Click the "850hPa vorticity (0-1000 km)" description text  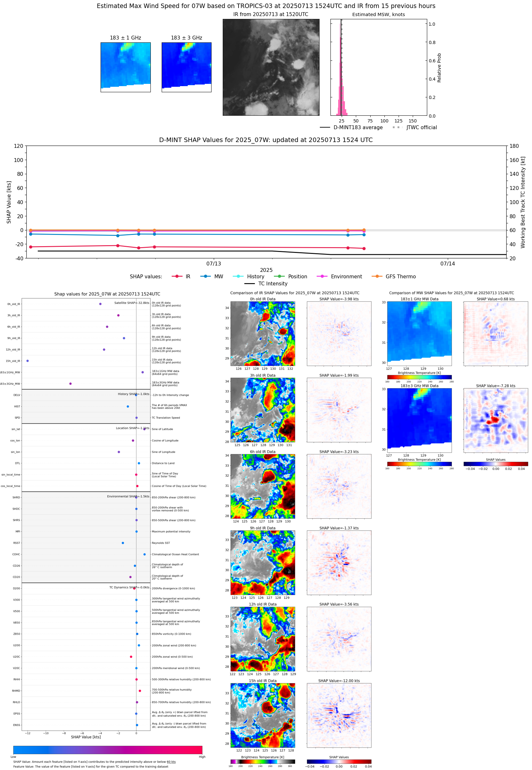click(x=171, y=634)
